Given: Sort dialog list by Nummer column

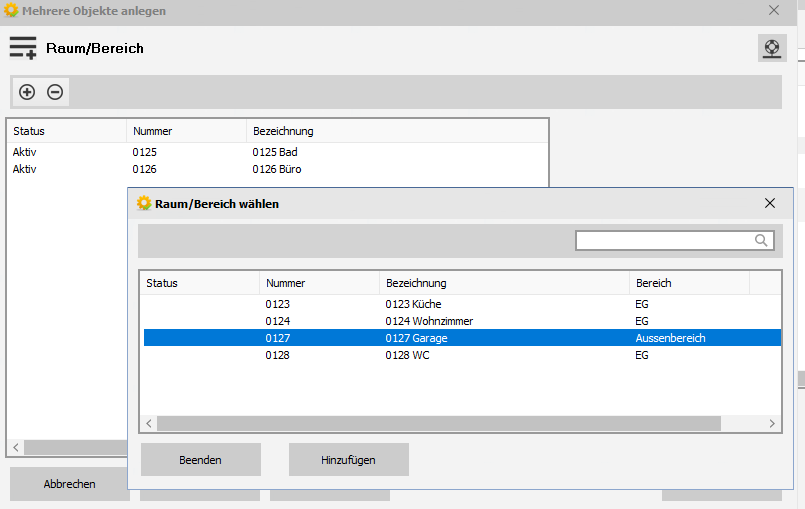Looking at the screenshot, I should 319,283.
